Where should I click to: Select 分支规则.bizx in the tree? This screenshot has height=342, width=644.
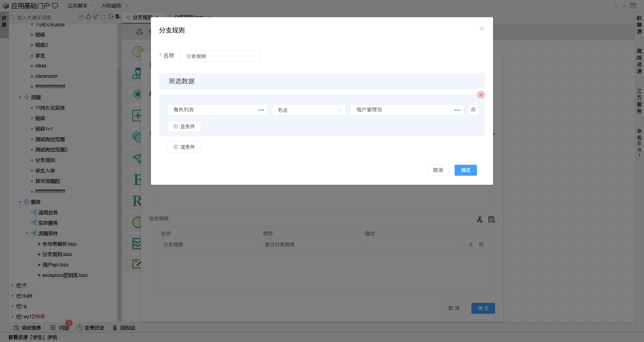(x=57, y=254)
